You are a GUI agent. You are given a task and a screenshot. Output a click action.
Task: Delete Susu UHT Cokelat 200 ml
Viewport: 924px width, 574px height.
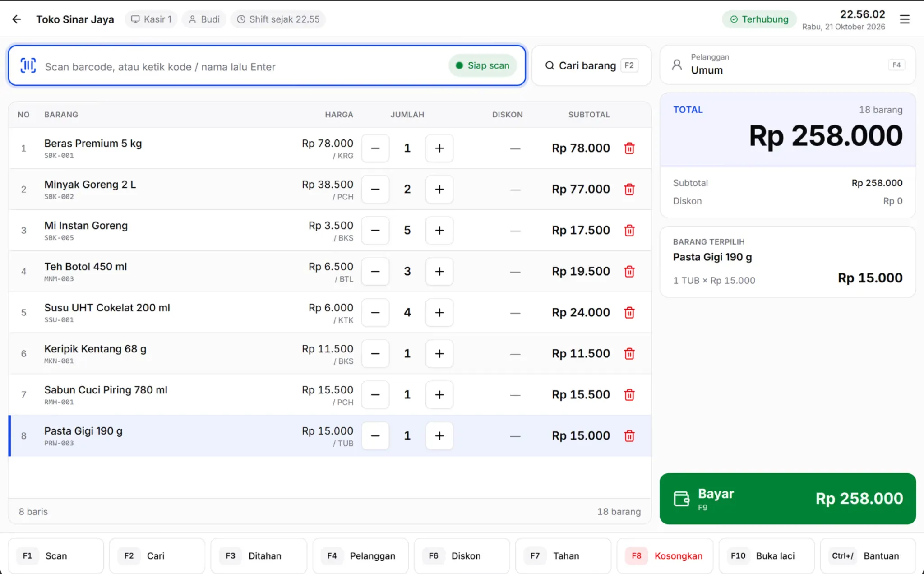point(629,312)
